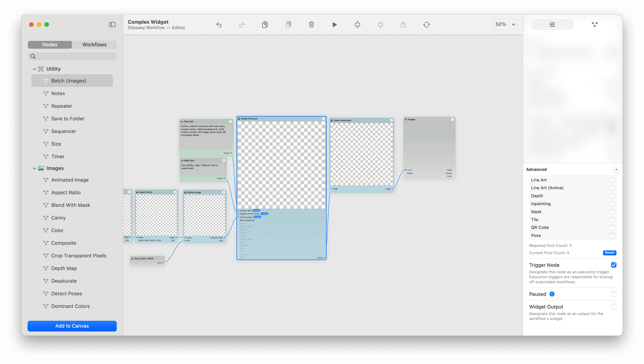Toggle the sidebar panel icon
The width and height of the screenshot is (644, 364).
tap(112, 24)
